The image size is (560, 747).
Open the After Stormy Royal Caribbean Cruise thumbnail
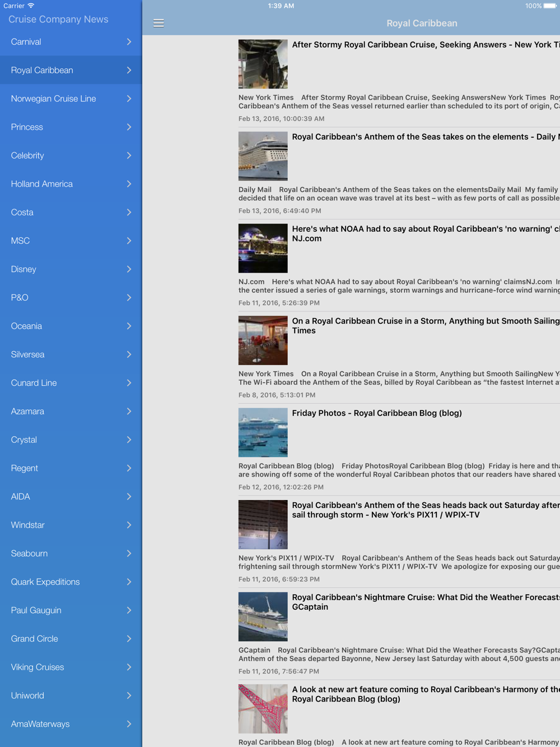[x=263, y=64]
